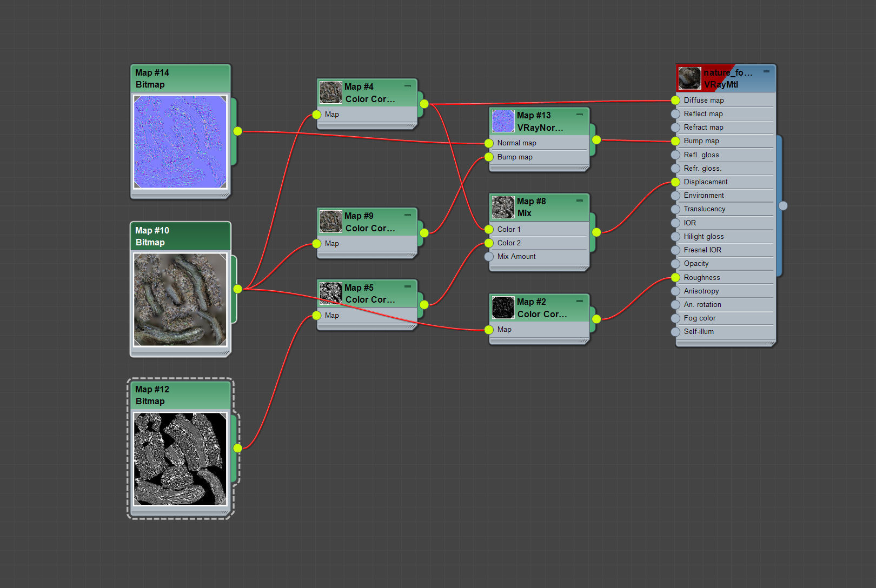This screenshot has width=876, height=588.
Task: Click the IOR label on VRayMtl
Action: click(x=690, y=223)
